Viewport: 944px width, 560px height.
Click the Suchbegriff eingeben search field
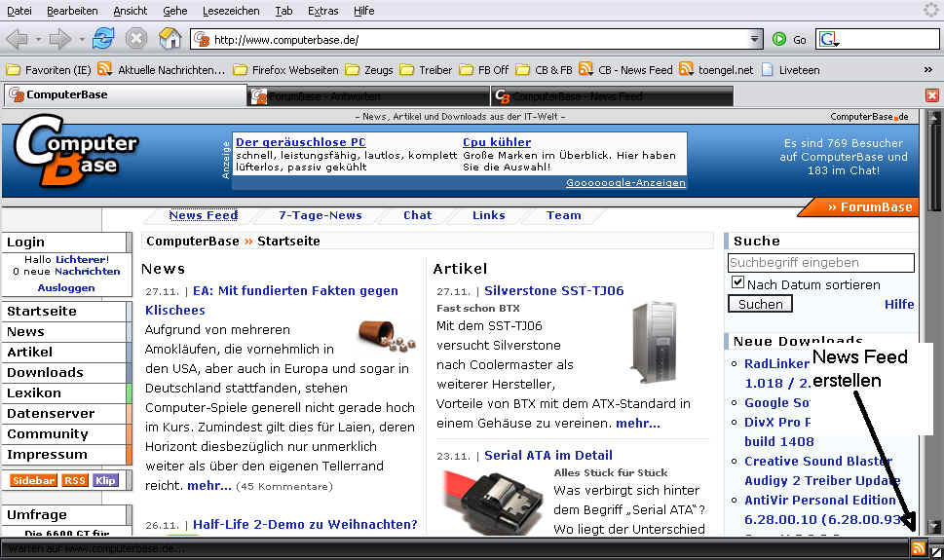click(x=821, y=263)
